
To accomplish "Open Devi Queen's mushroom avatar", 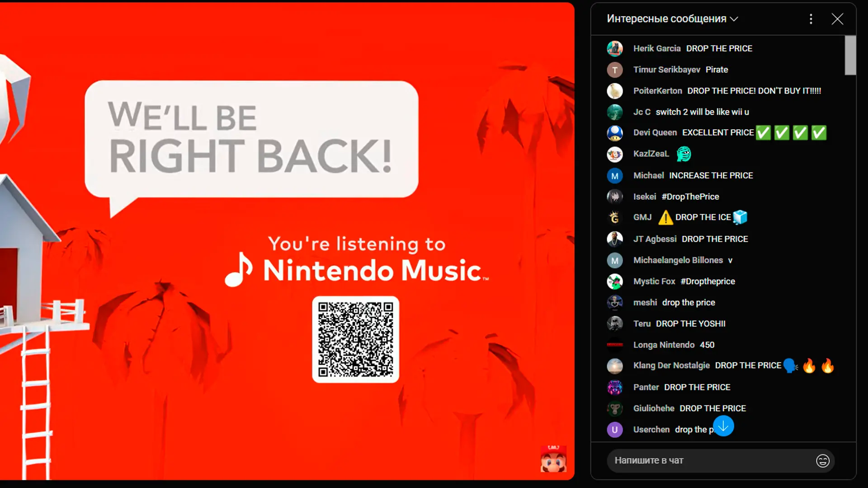I will click(615, 133).
